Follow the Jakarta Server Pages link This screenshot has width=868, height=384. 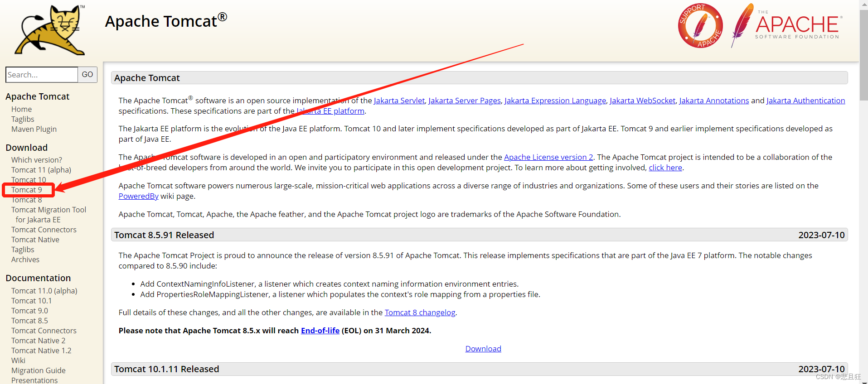click(465, 101)
